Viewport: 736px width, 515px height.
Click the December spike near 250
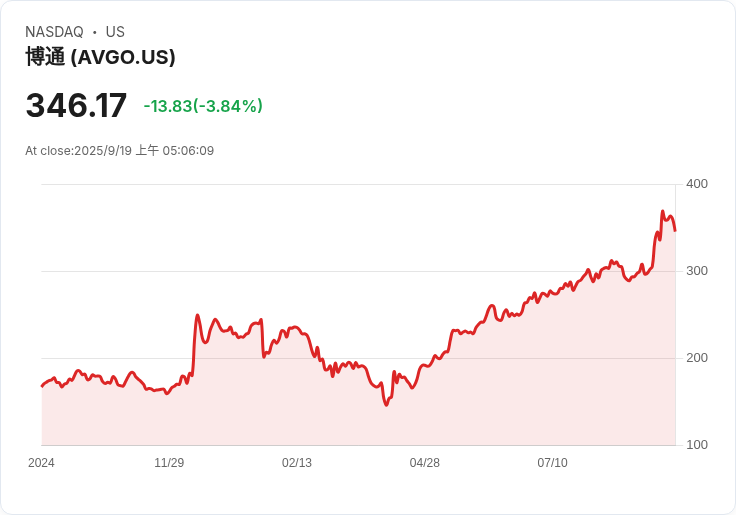point(197,316)
